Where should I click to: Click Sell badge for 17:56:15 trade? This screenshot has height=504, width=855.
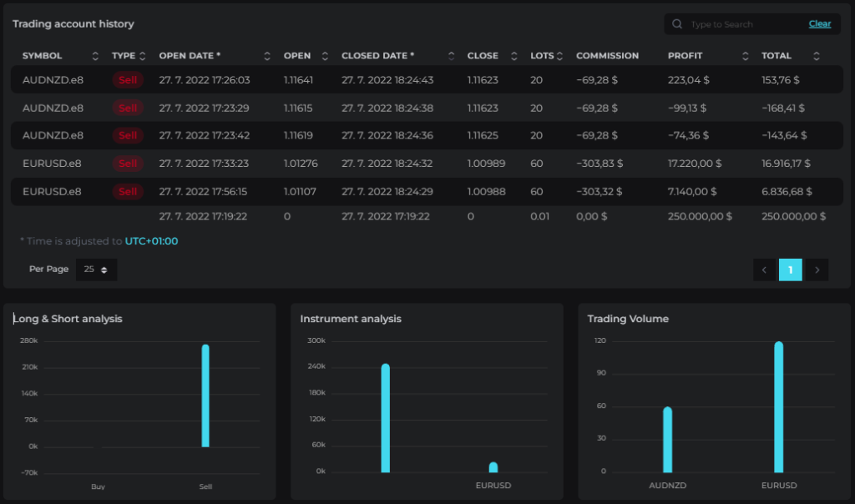tap(128, 192)
